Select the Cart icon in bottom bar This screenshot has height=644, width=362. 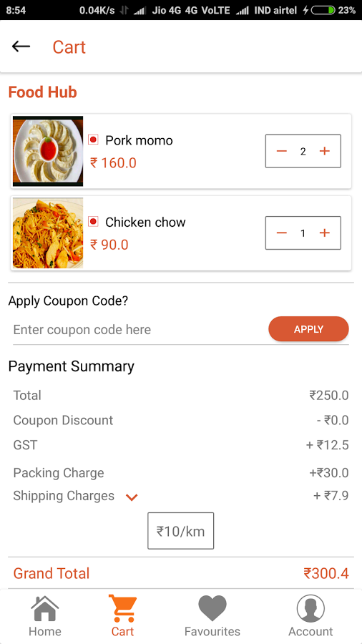click(x=123, y=608)
